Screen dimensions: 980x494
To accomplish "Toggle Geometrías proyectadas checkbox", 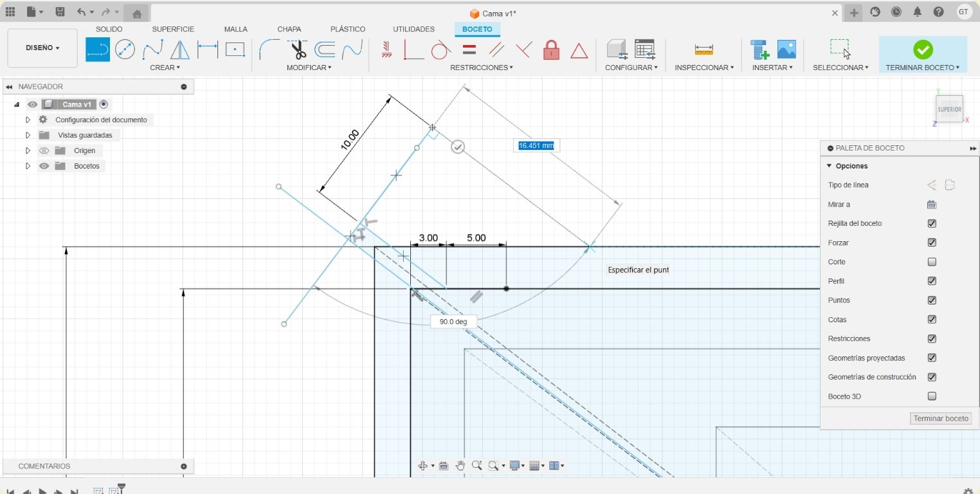I will click(x=932, y=358).
